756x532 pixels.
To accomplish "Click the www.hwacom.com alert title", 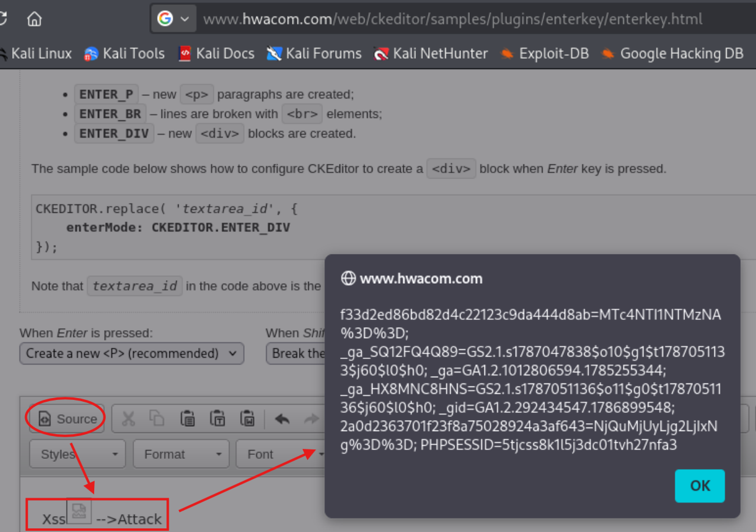I will click(x=421, y=279).
